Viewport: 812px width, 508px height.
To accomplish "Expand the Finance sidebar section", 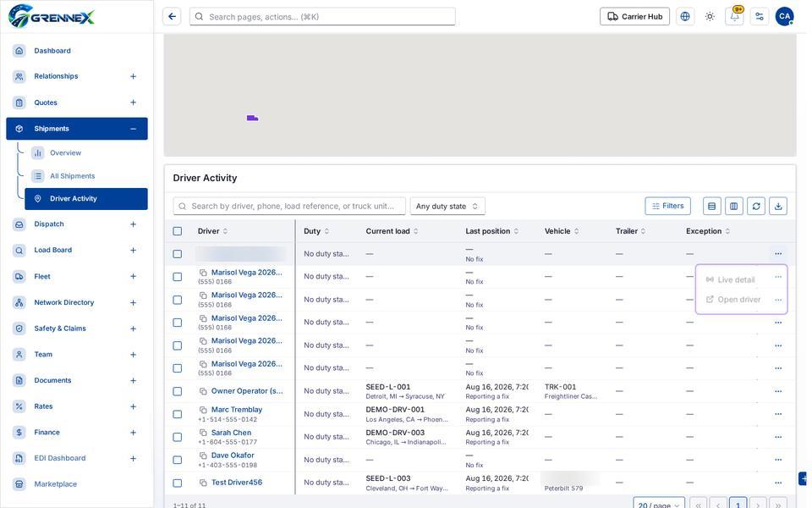I will [133, 433].
